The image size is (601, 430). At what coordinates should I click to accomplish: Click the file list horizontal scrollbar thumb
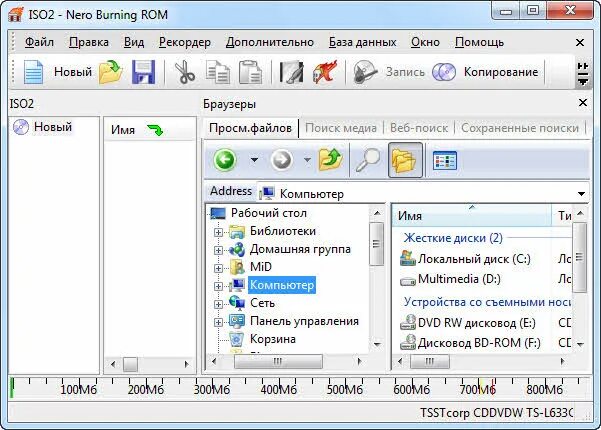pyautogui.click(x=429, y=361)
